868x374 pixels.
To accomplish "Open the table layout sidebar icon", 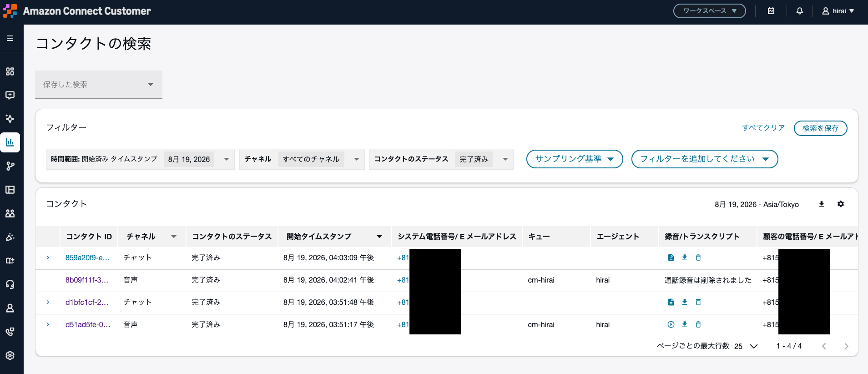I will coord(10,190).
